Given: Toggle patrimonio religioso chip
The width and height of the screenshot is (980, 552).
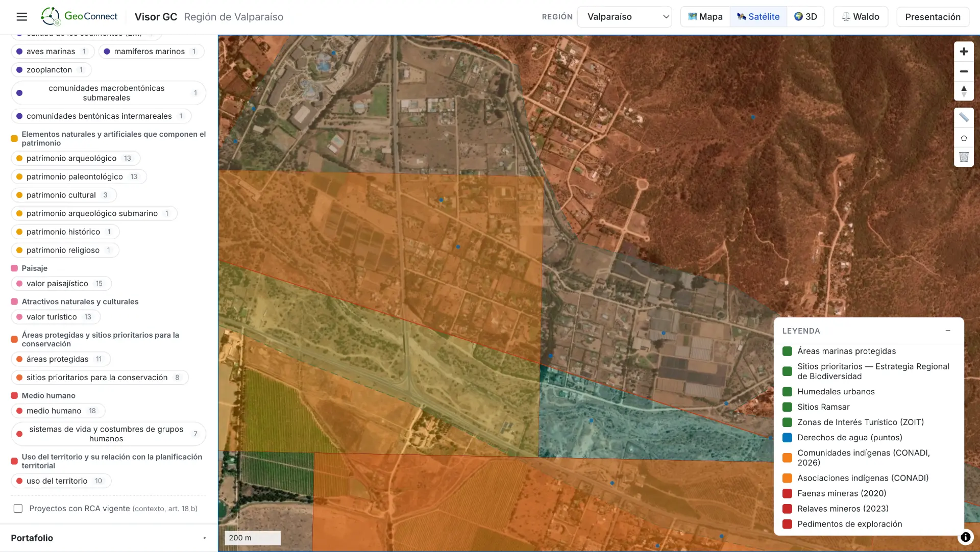Looking at the screenshot, I should coord(65,250).
